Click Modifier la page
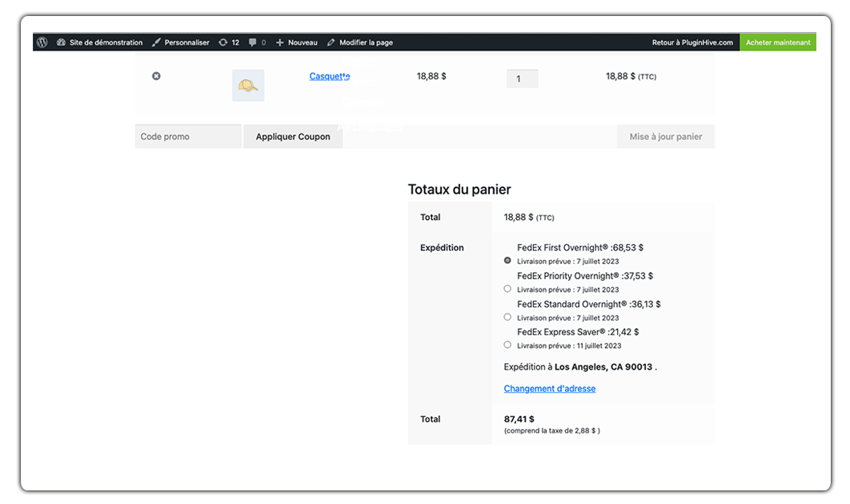The height and width of the screenshot is (504, 850). pos(366,42)
